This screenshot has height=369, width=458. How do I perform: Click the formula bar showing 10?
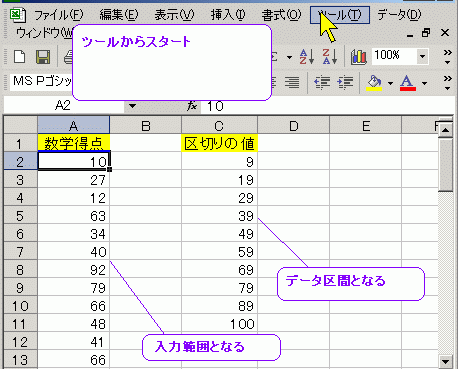tap(327, 106)
